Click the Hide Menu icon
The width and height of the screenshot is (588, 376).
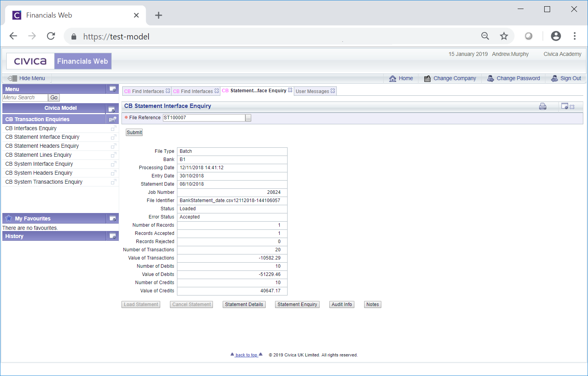click(x=13, y=78)
